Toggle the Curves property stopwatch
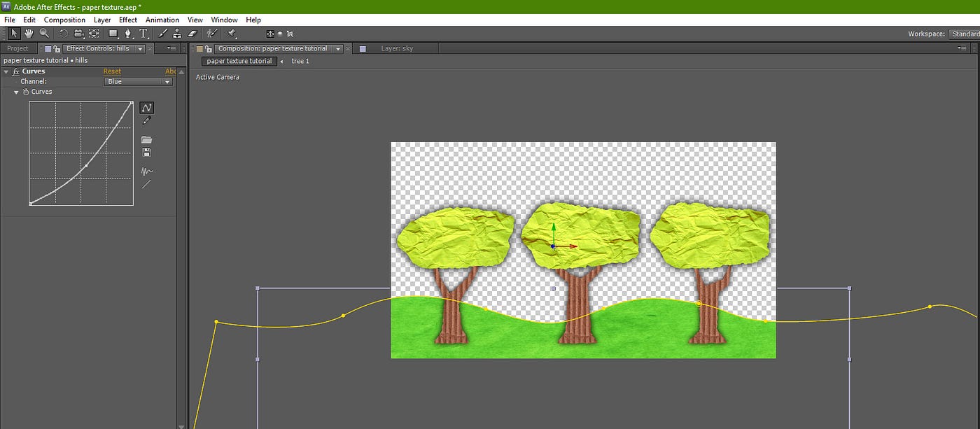 (26, 92)
